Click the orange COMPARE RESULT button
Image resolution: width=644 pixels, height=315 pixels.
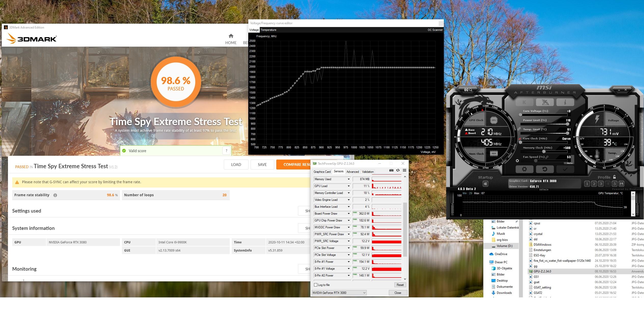tap(294, 165)
